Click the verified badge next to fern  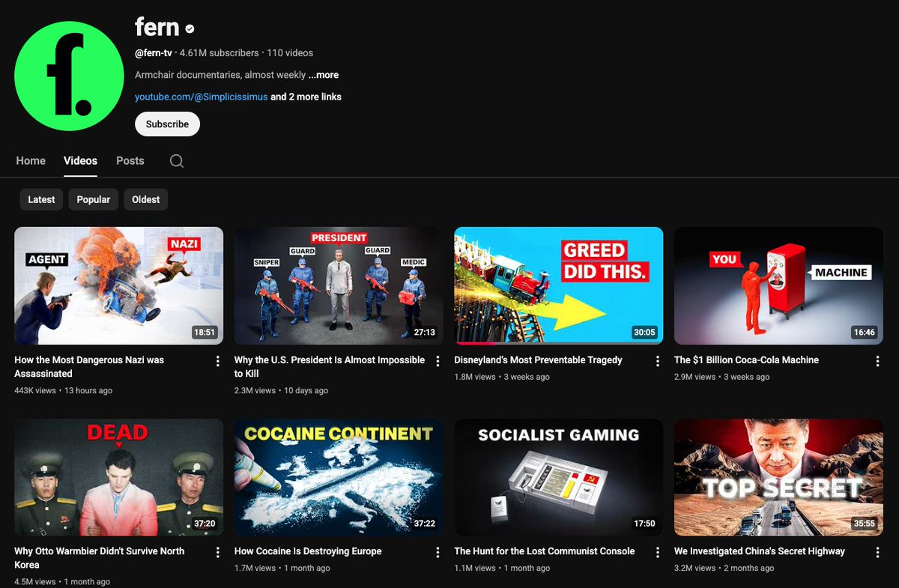click(x=190, y=28)
